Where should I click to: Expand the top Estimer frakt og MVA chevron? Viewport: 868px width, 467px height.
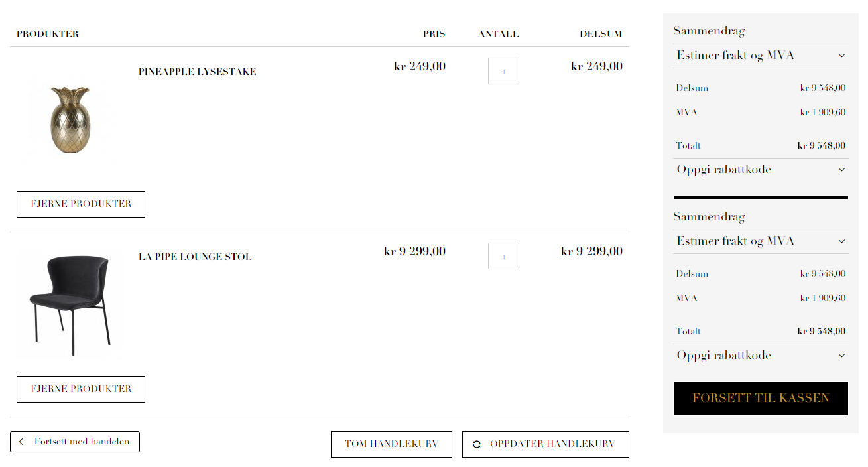coord(841,56)
